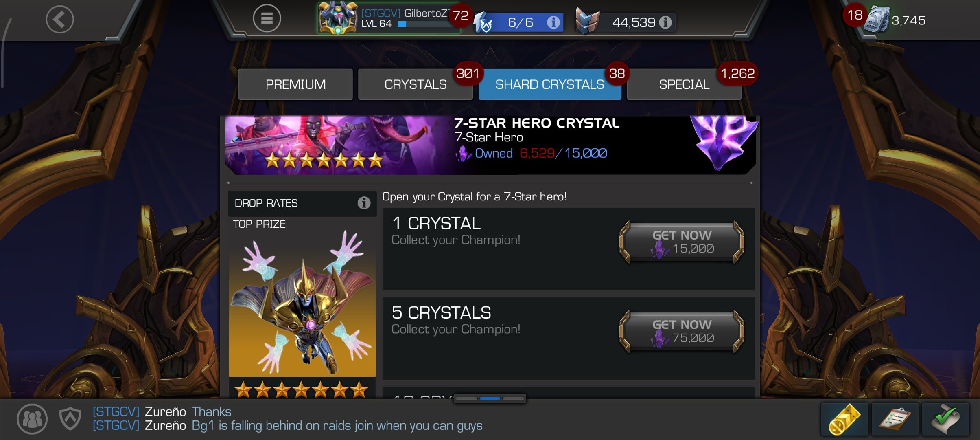Open the Drop Rates info icon
980x440 pixels.
point(364,203)
